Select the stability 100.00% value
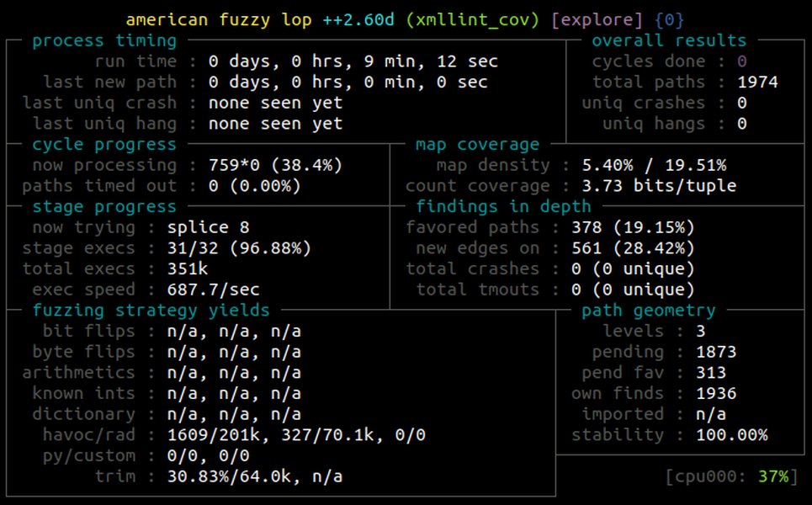The image size is (812, 505). [732, 434]
